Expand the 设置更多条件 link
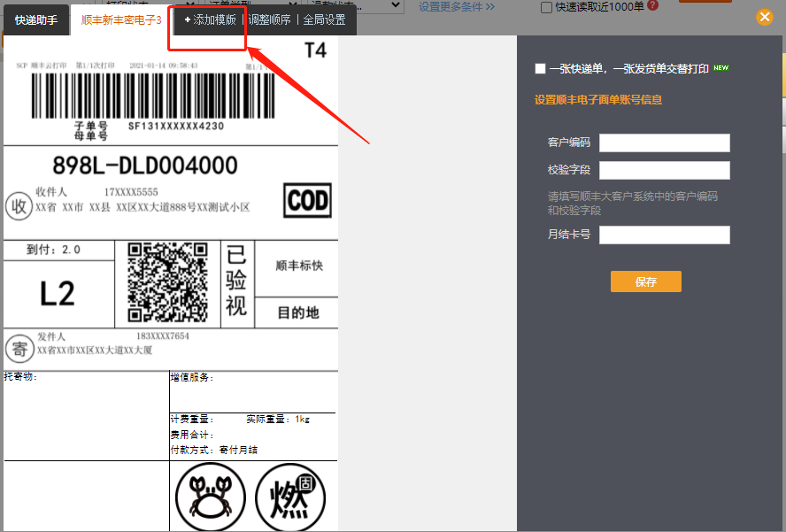 coord(457,6)
